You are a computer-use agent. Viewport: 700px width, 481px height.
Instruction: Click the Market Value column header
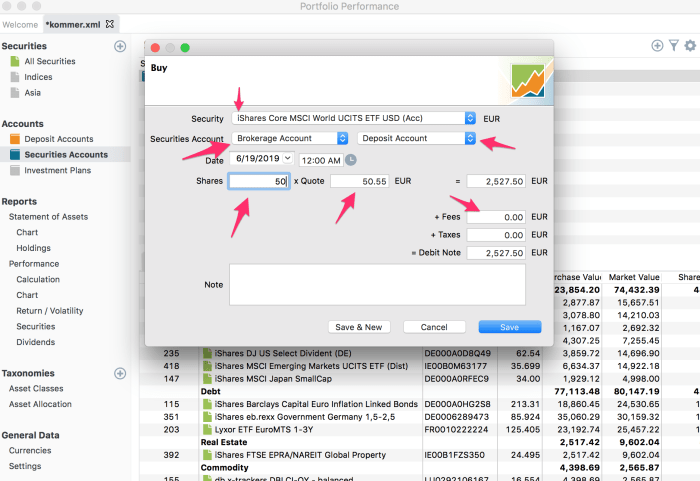pyautogui.click(x=634, y=277)
